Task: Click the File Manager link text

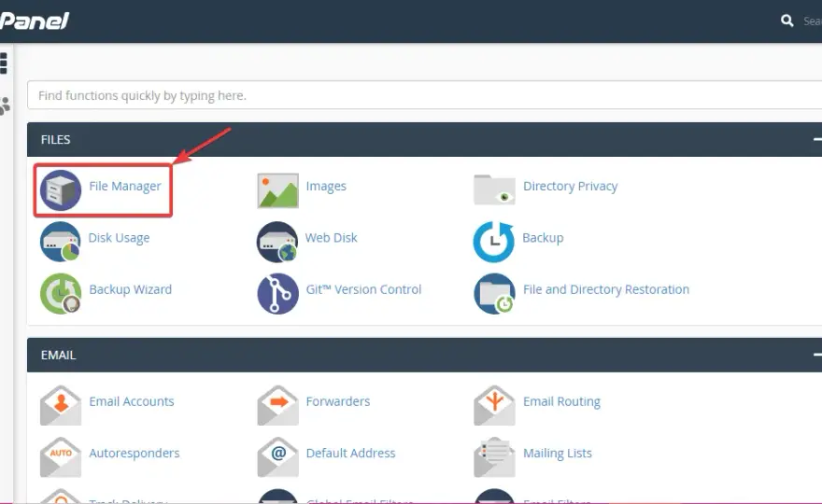Action: (x=125, y=186)
